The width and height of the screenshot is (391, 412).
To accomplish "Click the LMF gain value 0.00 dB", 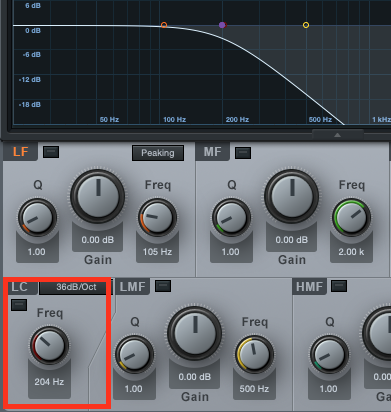I will [195, 377].
